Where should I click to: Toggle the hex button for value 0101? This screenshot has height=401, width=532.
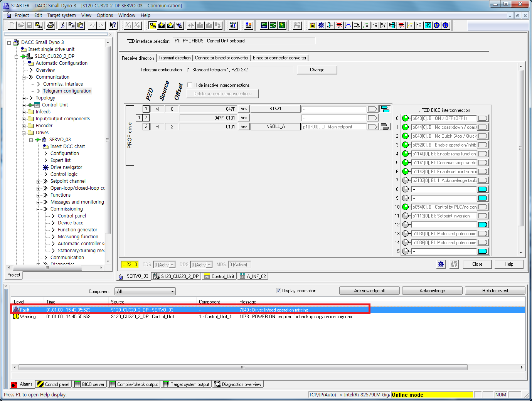point(244,126)
